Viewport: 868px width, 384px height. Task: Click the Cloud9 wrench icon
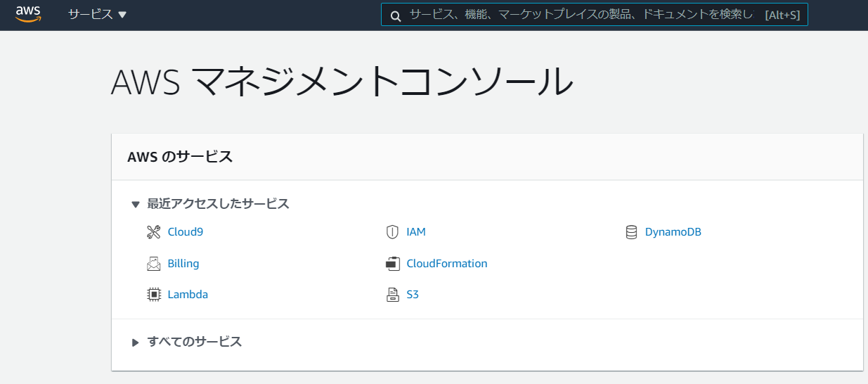(x=154, y=232)
